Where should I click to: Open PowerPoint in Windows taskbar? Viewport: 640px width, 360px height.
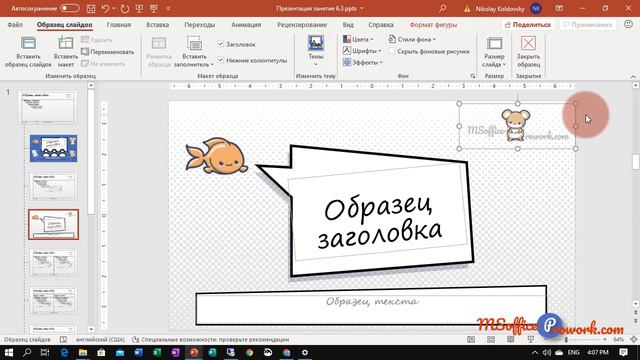click(194, 352)
